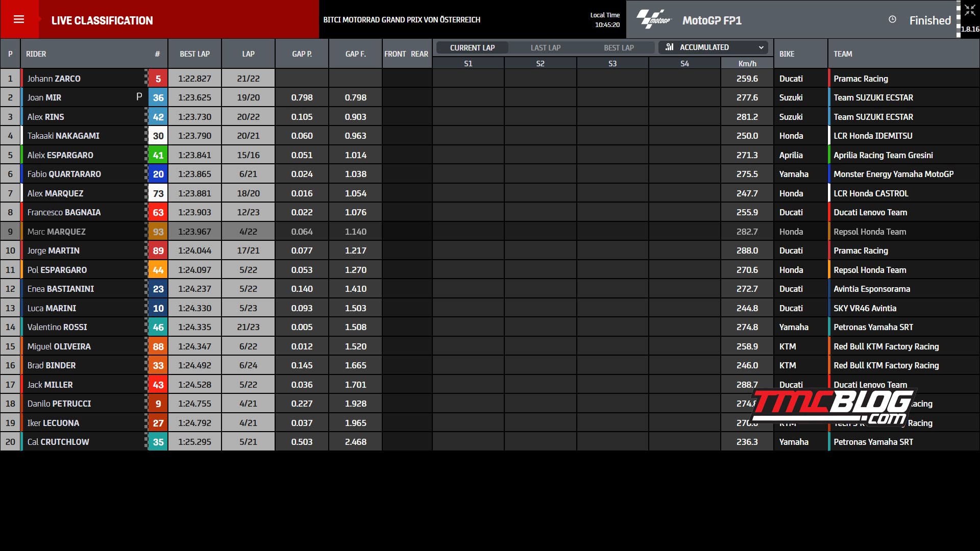980x551 pixels.
Task: Click the green number 41 badge
Action: 158,155
